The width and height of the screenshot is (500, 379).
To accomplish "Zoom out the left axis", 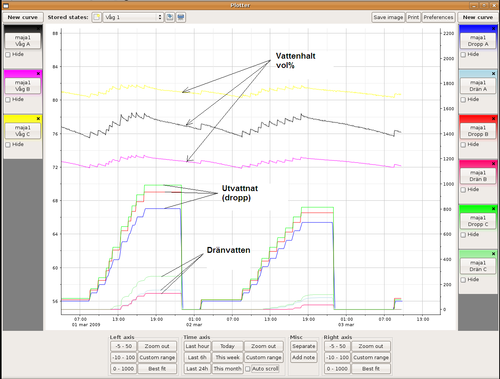I will tap(157, 346).
